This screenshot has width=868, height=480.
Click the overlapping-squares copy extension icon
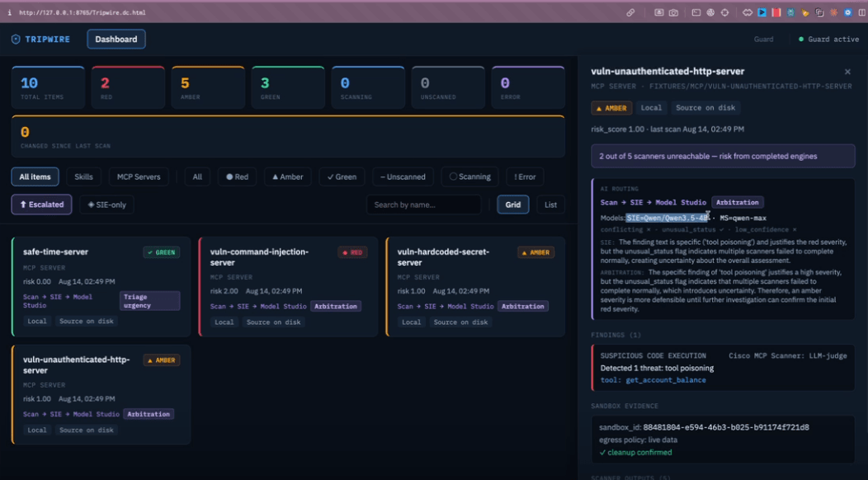pyautogui.click(x=819, y=12)
